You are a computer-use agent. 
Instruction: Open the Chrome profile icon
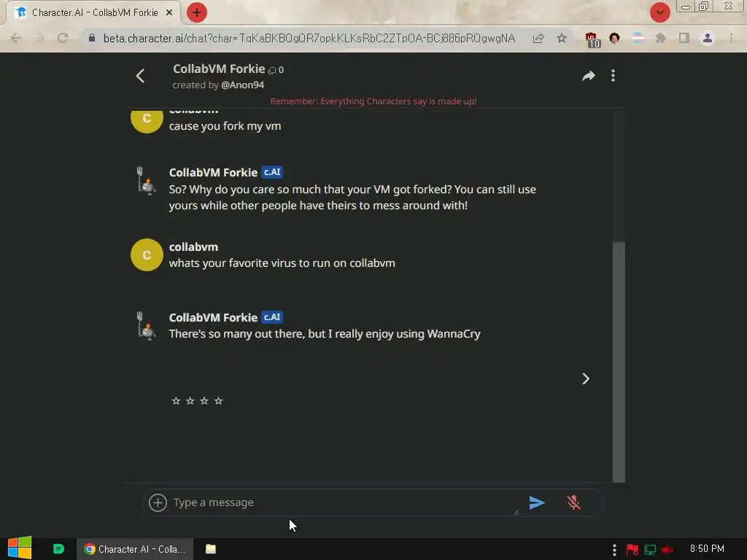coord(708,38)
